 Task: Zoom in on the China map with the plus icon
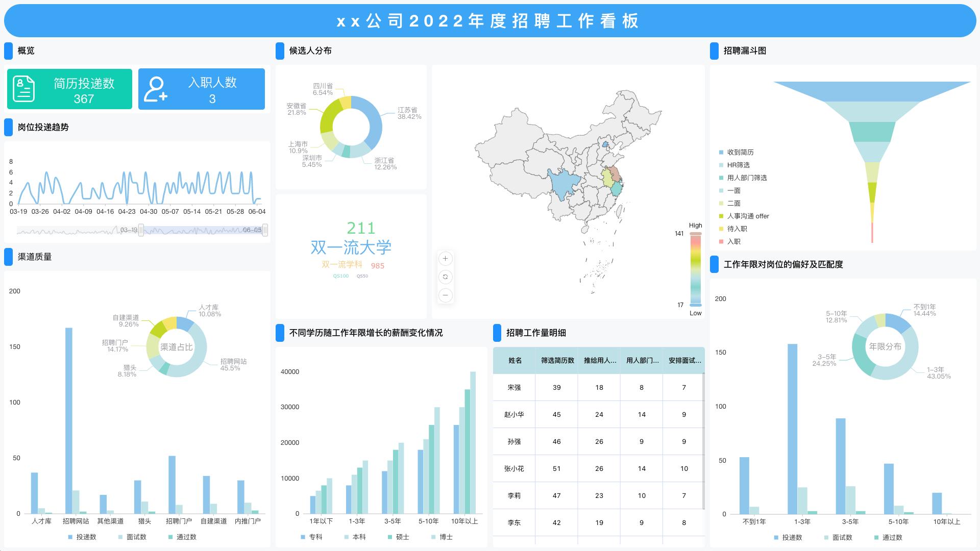click(445, 259)
